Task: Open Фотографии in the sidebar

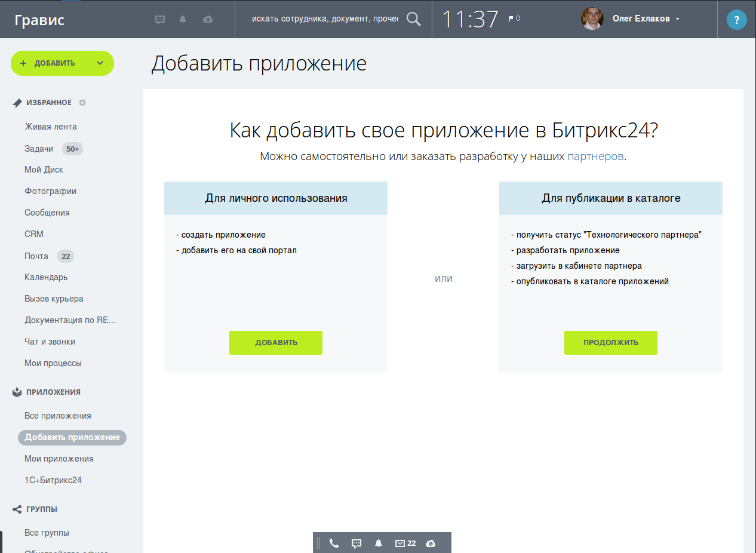Action: [50, 191]
